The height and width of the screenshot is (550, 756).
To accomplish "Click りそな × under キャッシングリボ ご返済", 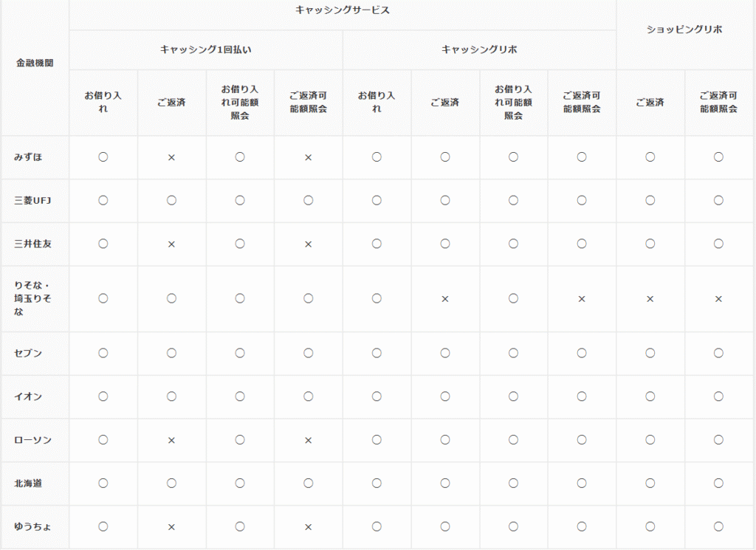I will point(445,299).
